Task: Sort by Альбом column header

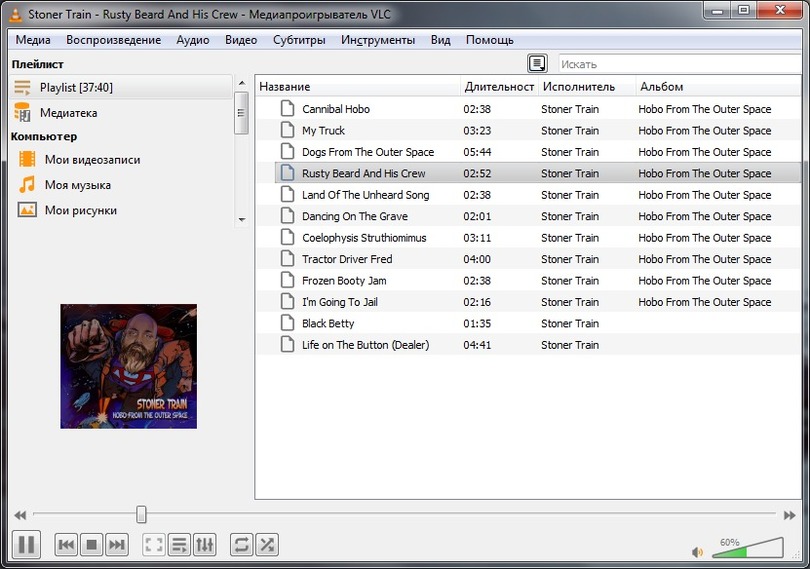Action: [x=719, y=86]
